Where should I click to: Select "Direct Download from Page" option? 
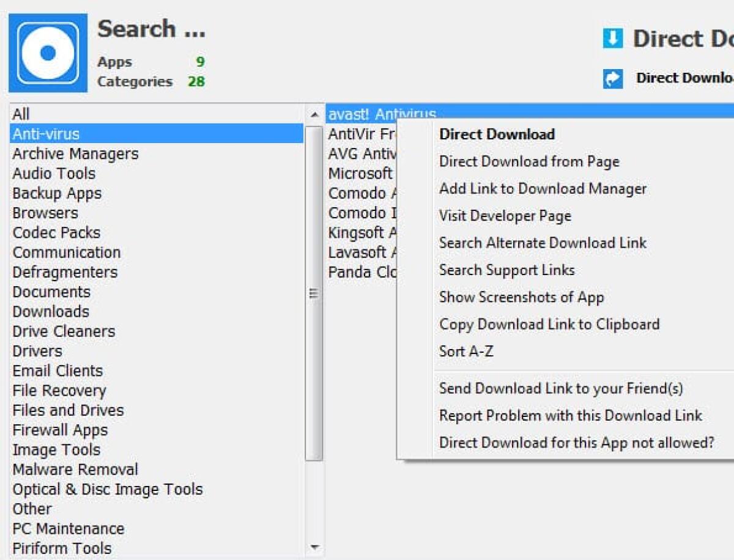(x=528, y=161)
